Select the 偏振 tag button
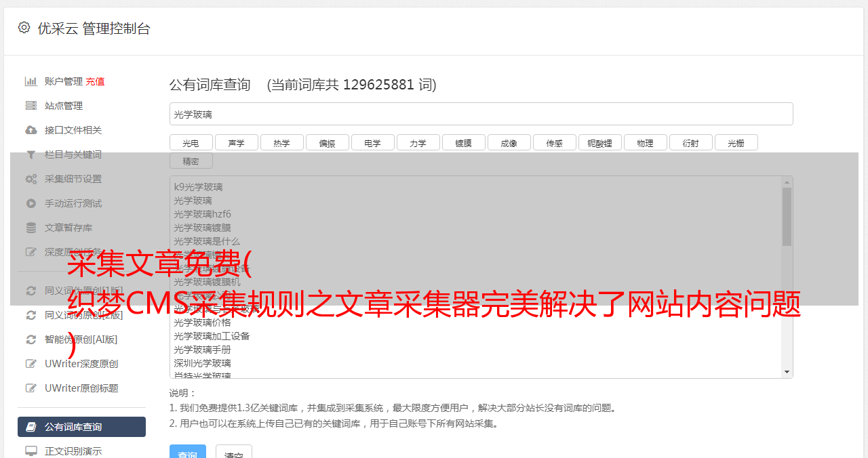 [327, 142]
